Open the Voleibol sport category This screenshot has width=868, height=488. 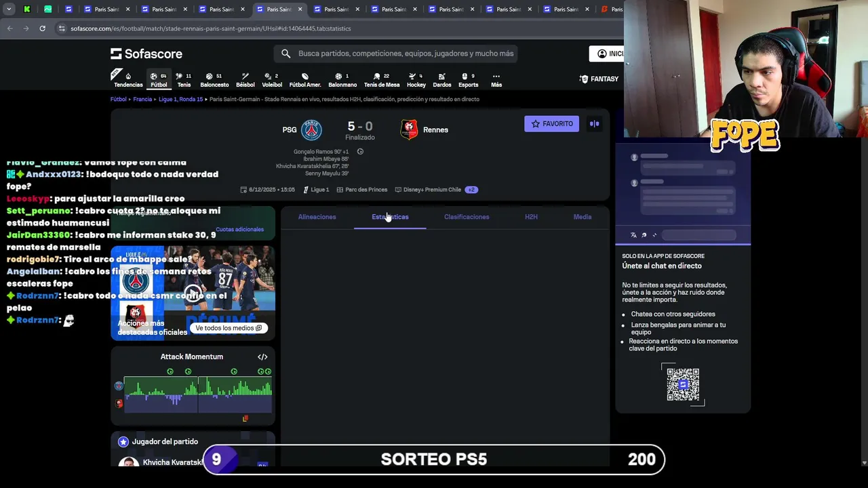coord(272,79)
